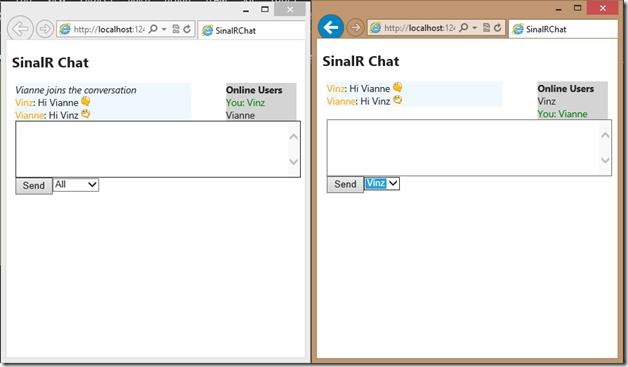Focus the localhost URL in the left address bar

click(109, 29)
